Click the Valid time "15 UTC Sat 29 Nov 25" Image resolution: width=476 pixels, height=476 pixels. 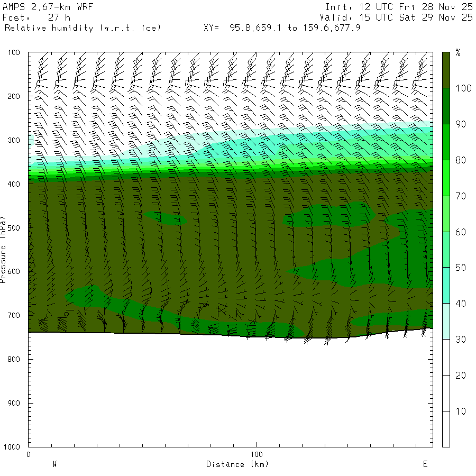pyautogui.click(x=416, y=17)
